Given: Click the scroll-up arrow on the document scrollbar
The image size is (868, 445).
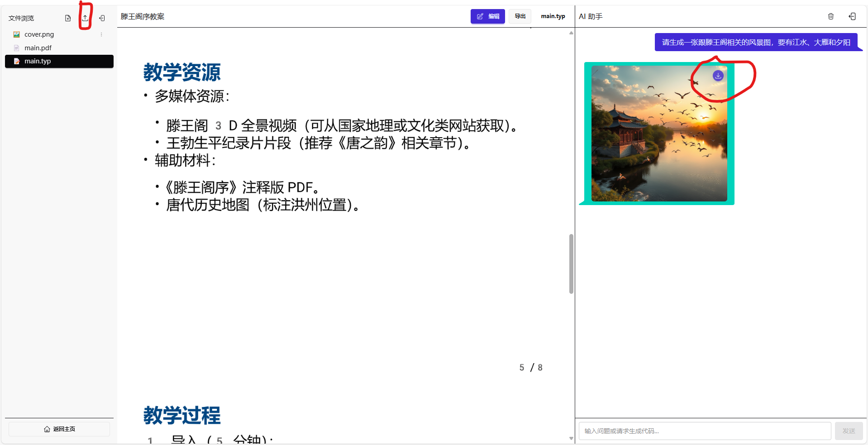Looking at the screenshot, I should [x=571, y=33].
